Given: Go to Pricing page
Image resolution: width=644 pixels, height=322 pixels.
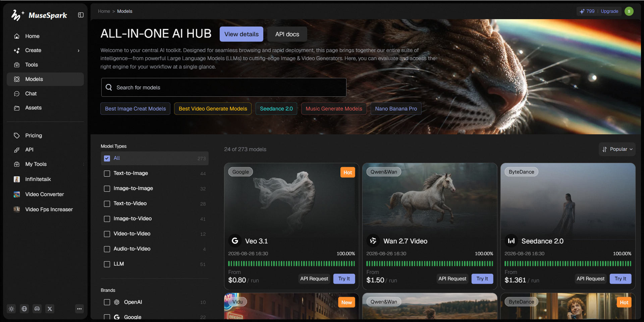Looking at the screenshot, I should 45,136.
